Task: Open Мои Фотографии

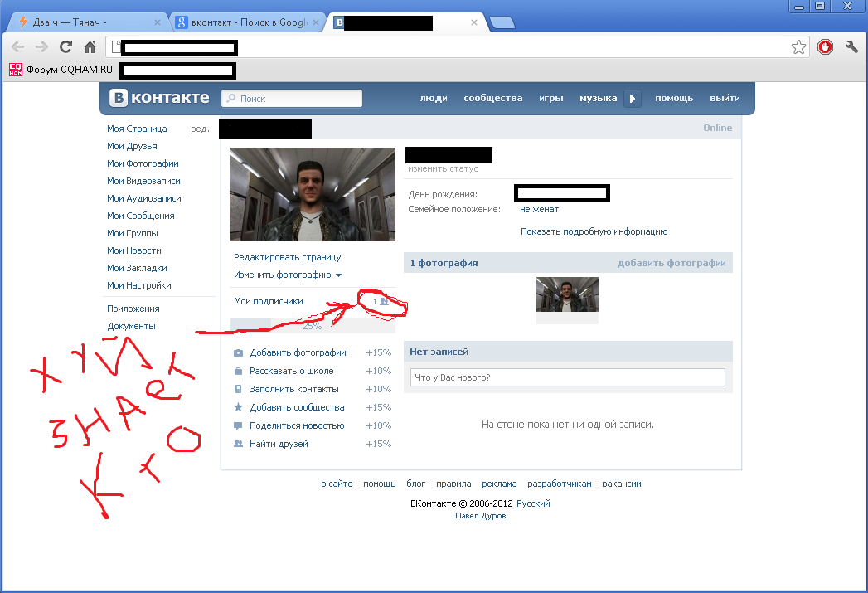Action: (143, 163)
